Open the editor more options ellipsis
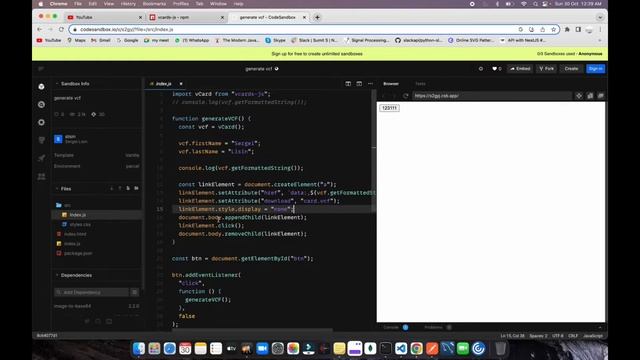This screenshot has height=360, width=640. [x=370, y=84]
